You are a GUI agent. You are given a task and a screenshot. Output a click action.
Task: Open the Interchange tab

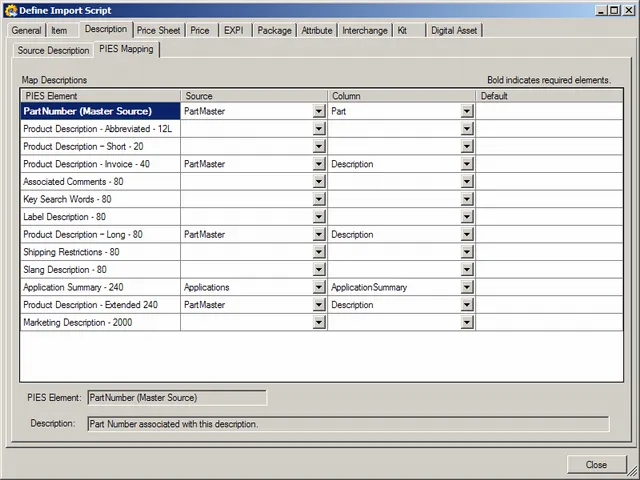pos(365,31)
